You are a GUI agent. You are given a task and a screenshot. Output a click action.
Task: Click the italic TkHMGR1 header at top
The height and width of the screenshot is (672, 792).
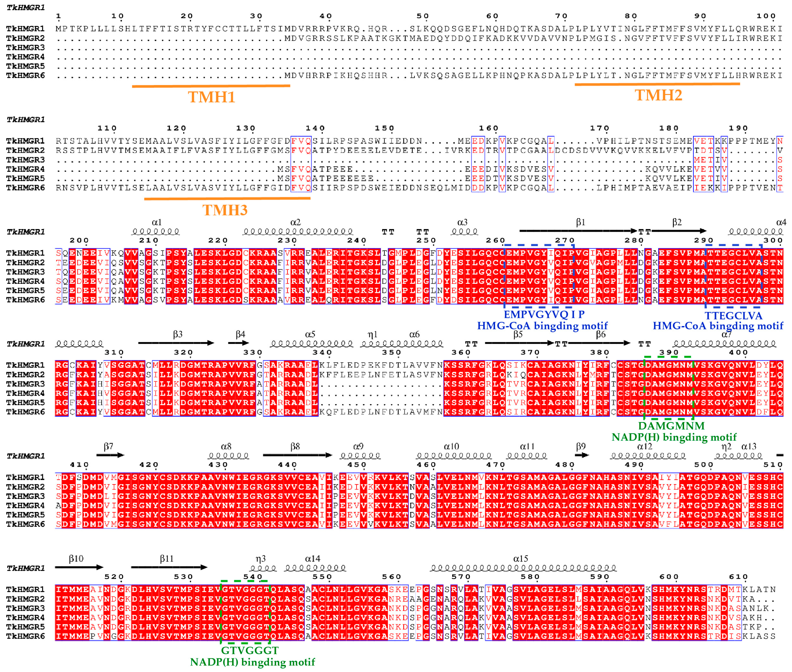pos(26,7)
